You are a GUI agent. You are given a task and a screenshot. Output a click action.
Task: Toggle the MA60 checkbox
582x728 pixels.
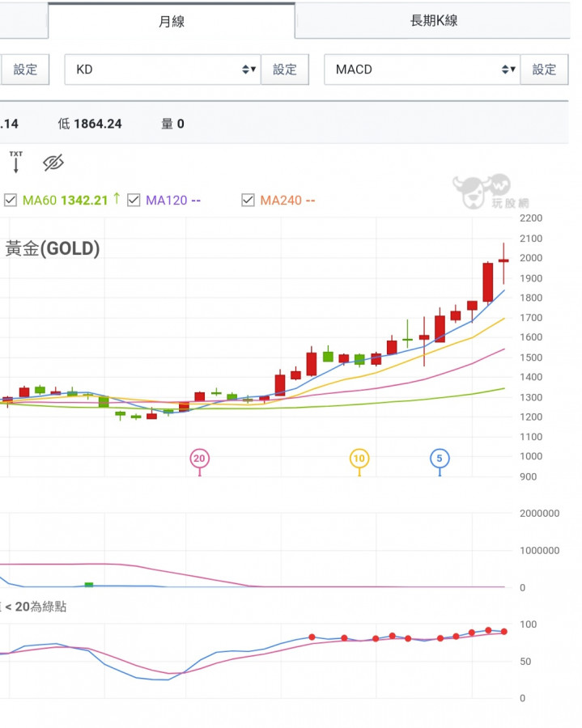tap(11, 200)
